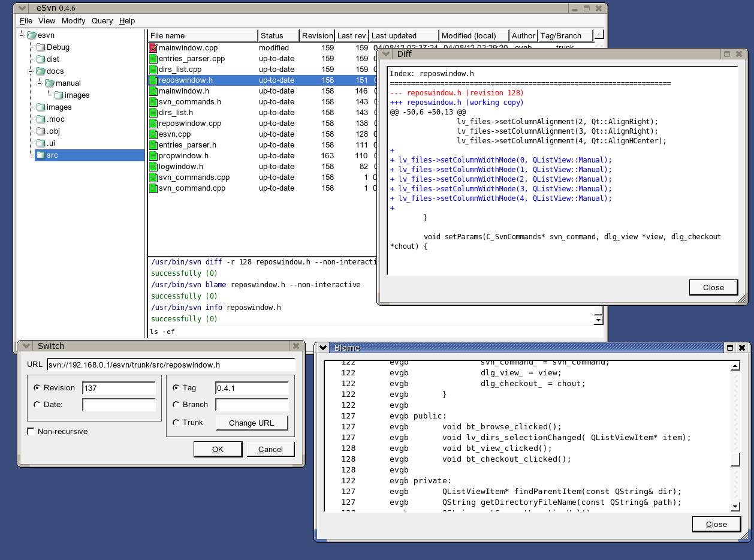Viewport: 754px width, 560px height.
Task: Enable the Non-recursive checkbox
Action: pyautogui.click(x=31, y=431)
